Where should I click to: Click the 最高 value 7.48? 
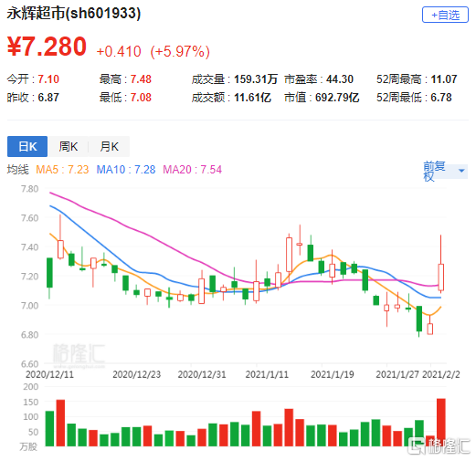[141, 79]
